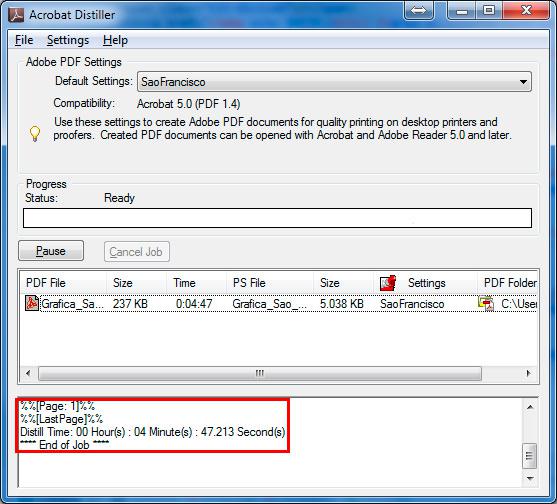Click the double-arrow button in title bar
This screenshot has width=557, height=504.
point(418,11)
